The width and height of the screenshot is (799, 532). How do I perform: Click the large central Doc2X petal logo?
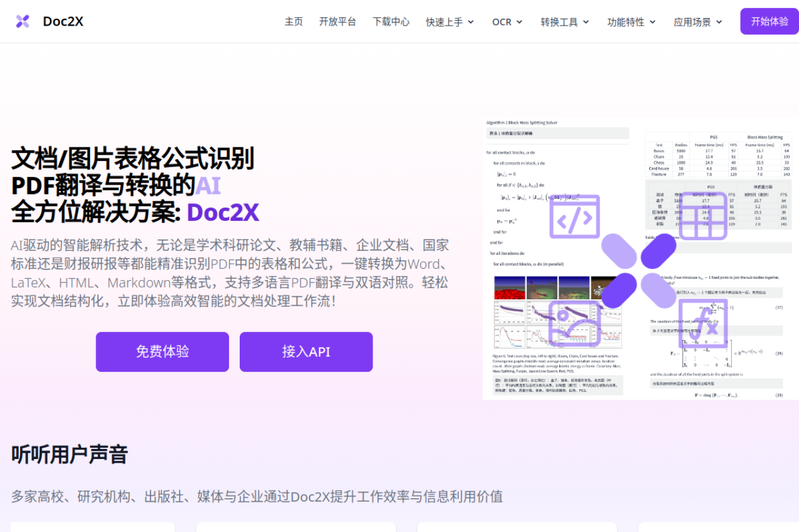click(x=639, y=271)
